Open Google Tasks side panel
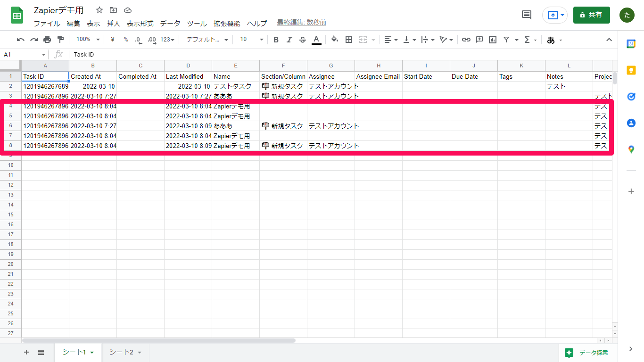The width and height of the screenshot is (644, 362). pyautogui.click(x=631, y=97)
